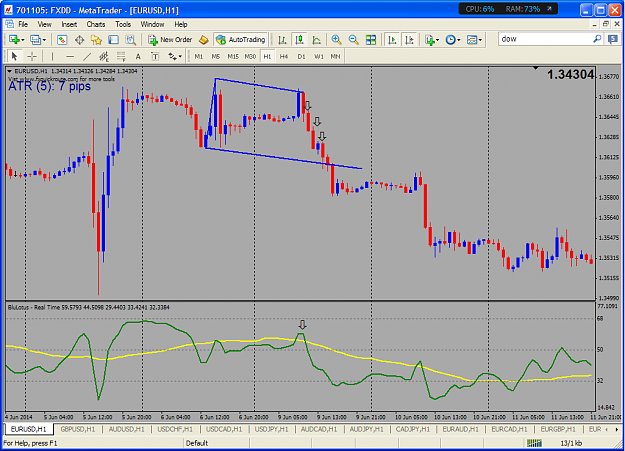This screenshot has height=451, width=625.
Task: Open the Charts menu
Action: pos(96,24)
